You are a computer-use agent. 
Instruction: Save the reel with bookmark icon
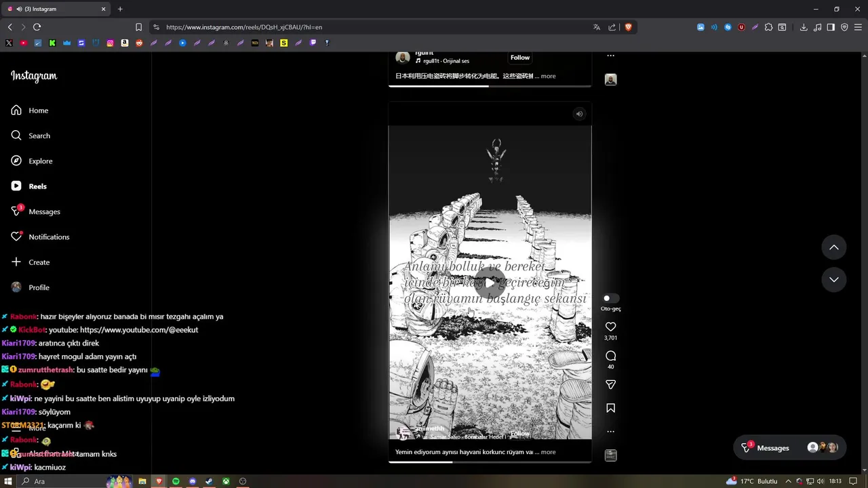610,408
